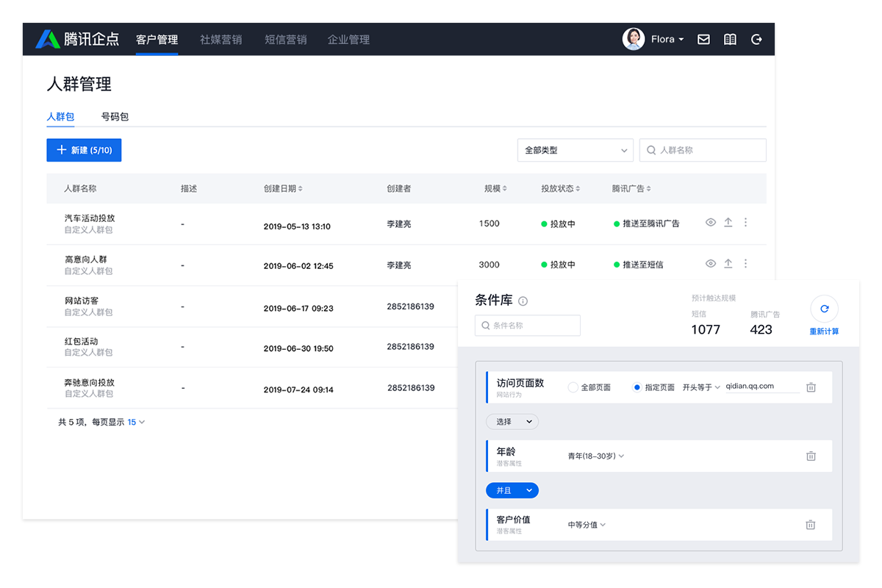Go to 社媒营销 in top navigation
Image resolution: width=882 pixels, height=588 pixels.
(221, 40)
